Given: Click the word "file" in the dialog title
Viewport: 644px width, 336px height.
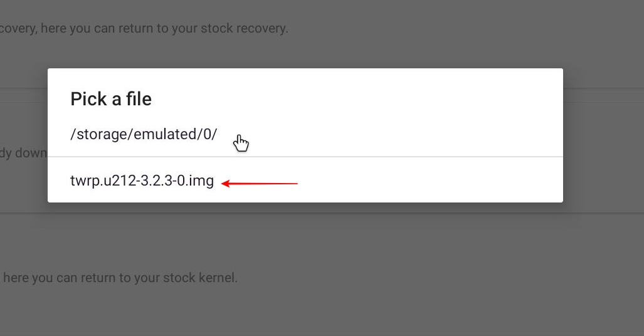Looking at the screenshot, I should [x=139, y=99].
